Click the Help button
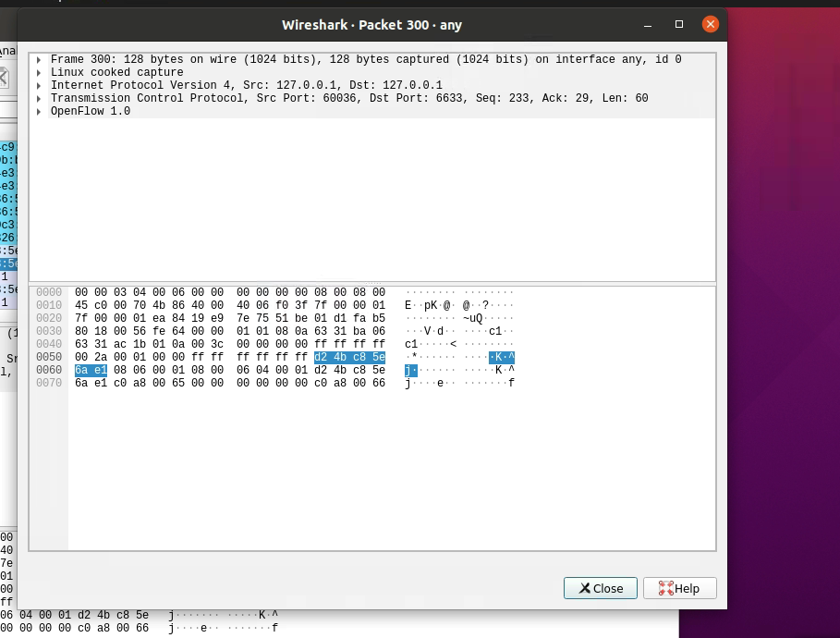The width and height of the screenshot is (840, 638). coord(679,588)
